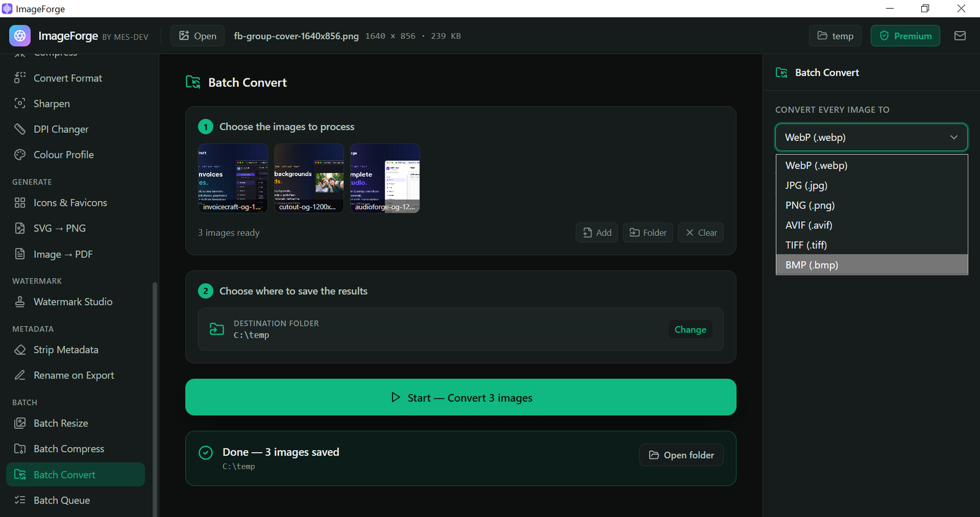Click the ImageForge logo icon
The height and width of the screenshot is (517, 980).
tap(20, 36)
